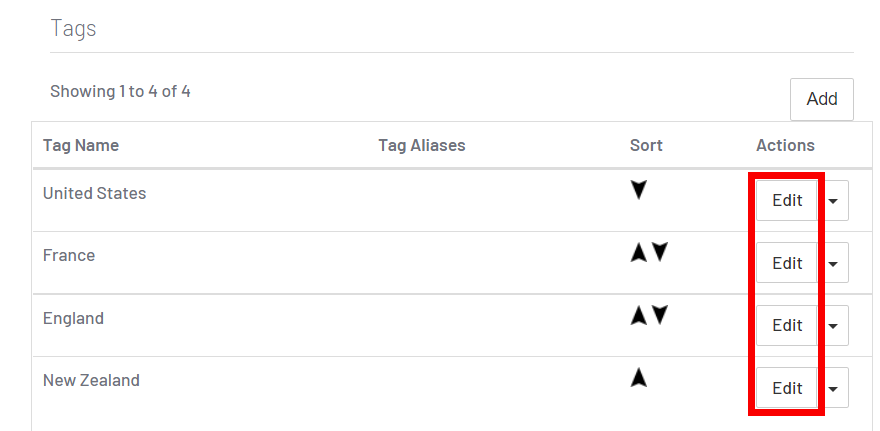Select the United States tag name

(94, 193)
